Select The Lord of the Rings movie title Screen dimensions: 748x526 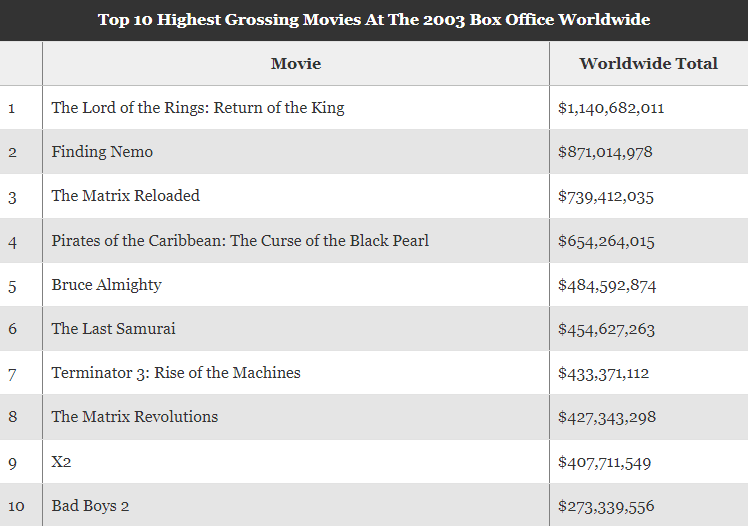point(198,108)
